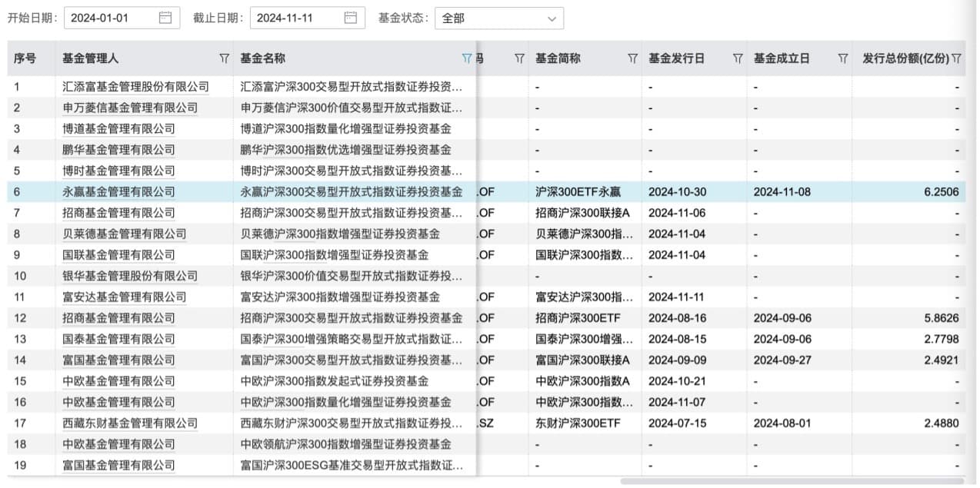980x488 pixels.
Task: Open 汇添富基金管理股份有限公司 manager link
Action: pyautogui.click(x=135, y=87)
